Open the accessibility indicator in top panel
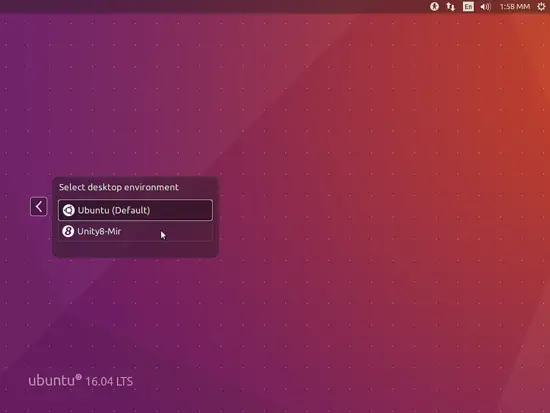Image resolution: width=550 pixels, height=413 pixels. click(434, 6)
